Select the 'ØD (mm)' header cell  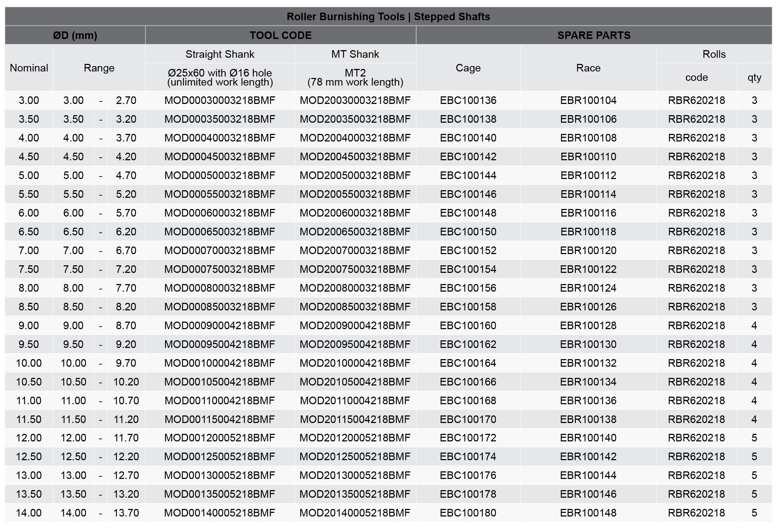(x=75, y=35)
